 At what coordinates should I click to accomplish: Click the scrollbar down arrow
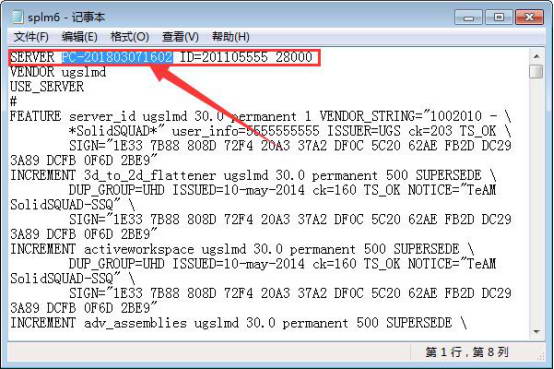click(536, 332)
